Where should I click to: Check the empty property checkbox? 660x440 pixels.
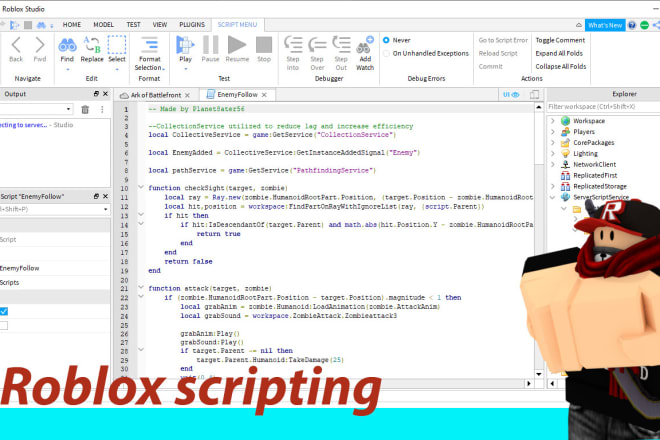[x=3, y=325]
